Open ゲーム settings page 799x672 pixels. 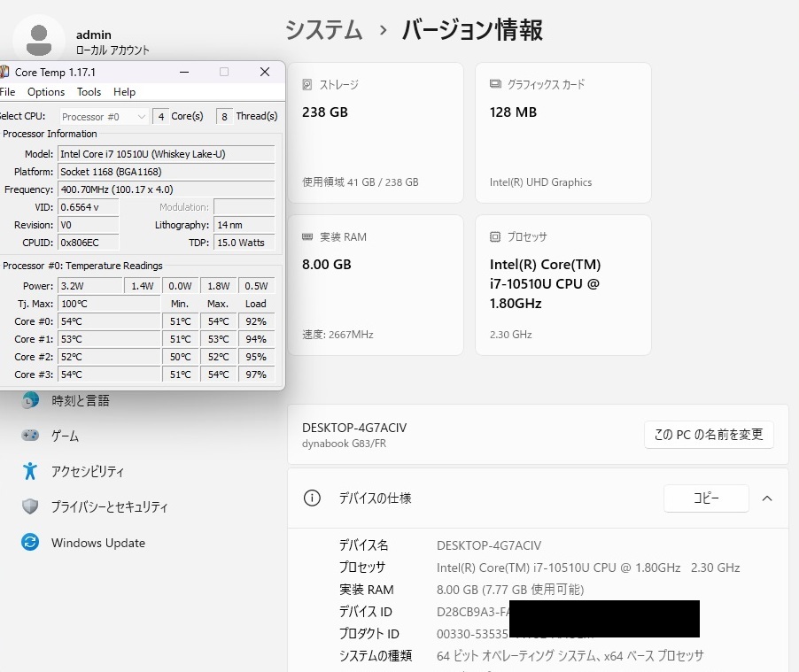65,436
